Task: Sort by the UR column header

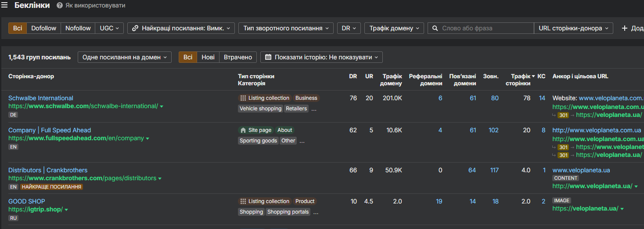Action: click(x=369, y=76)
